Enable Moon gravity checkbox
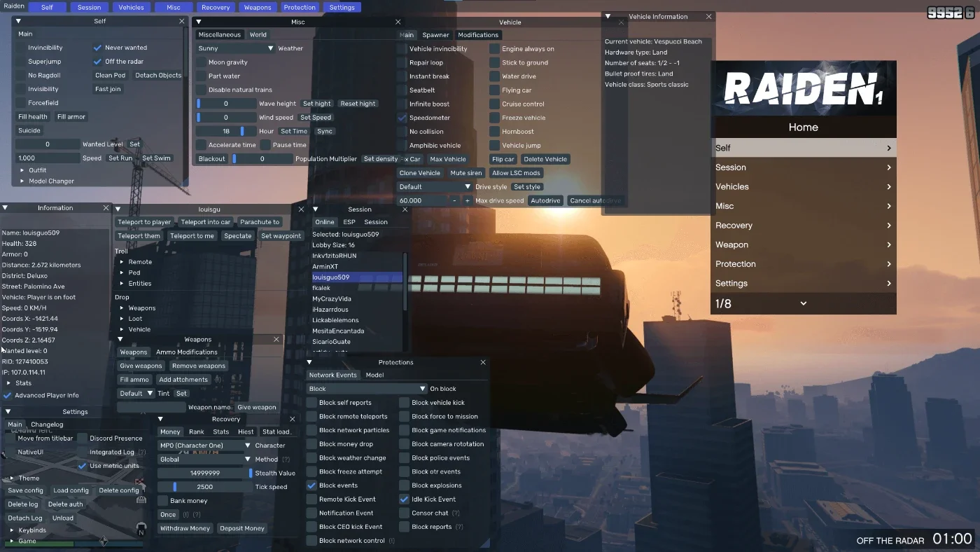Image resolution: width=980 pixels, height=552 pixels. 202,62
